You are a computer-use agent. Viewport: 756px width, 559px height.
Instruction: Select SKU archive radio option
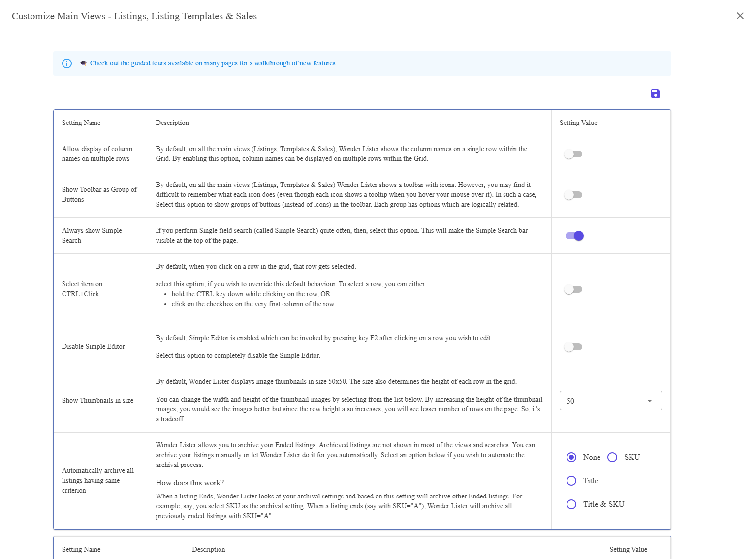coord(612,457)
